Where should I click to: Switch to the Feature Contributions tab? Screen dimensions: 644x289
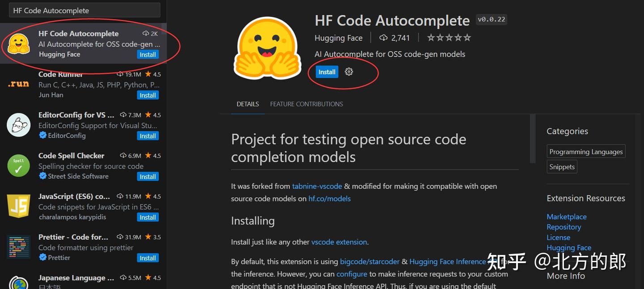click(x=306, y=104)
